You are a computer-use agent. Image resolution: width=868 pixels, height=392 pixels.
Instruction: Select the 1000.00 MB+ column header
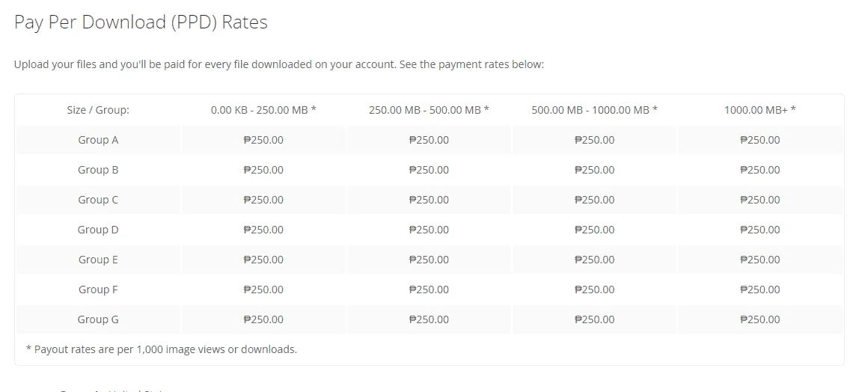[x=760, y=110]
